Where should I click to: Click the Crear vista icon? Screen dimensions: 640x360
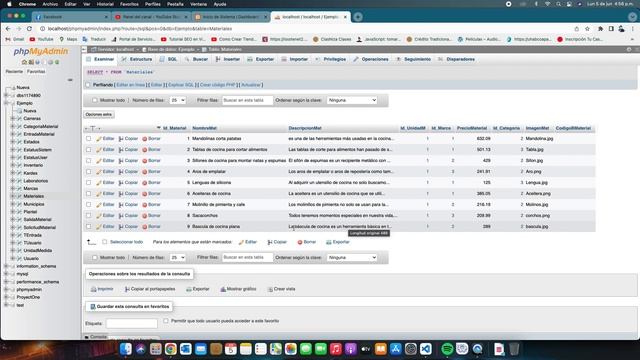pos(270,289)
